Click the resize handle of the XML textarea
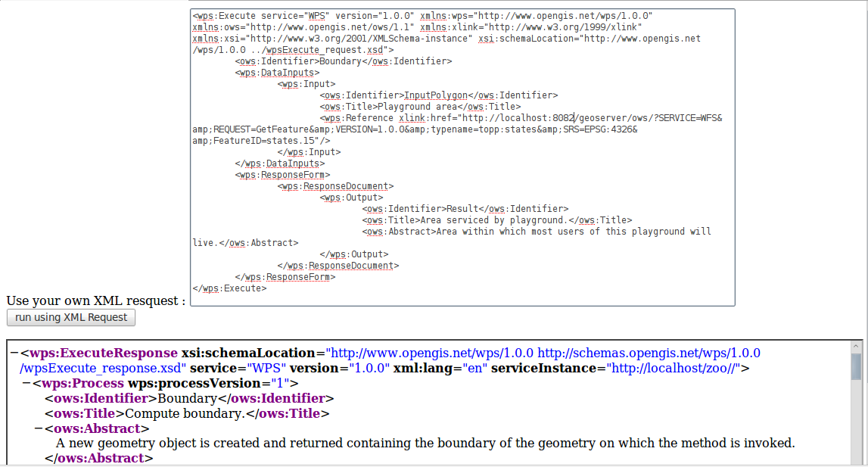Screen dimensions: 868x467 click(730, 301)
